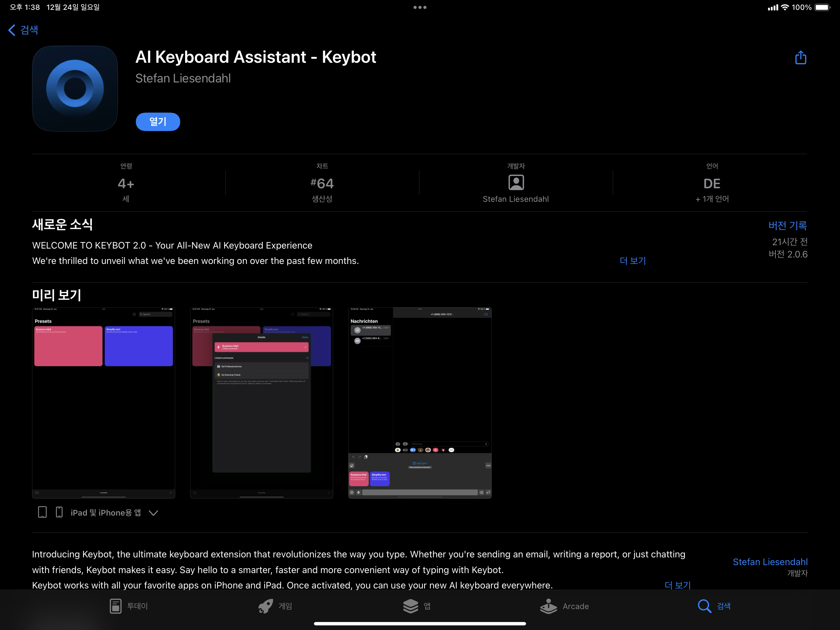Select the 게임 rocket icon
Viewport: 840px width, 630px height.
(266, 606)
